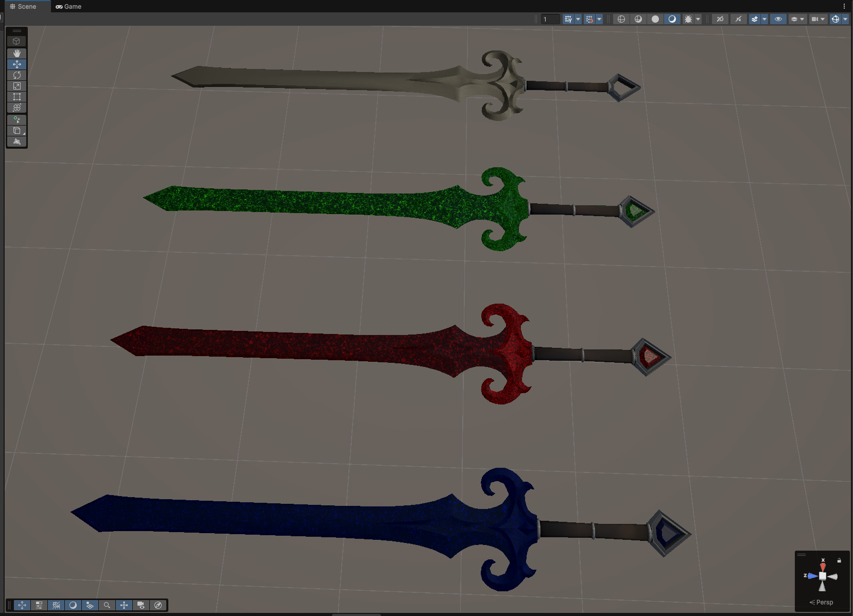Toggle Y-axis grid visibility
The image size is (853, 616).
(568, 19)
